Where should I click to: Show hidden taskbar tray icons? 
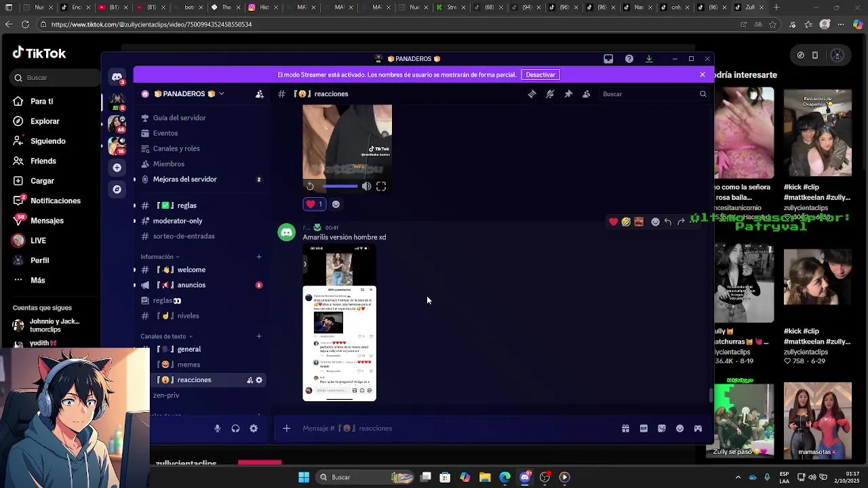738,477
